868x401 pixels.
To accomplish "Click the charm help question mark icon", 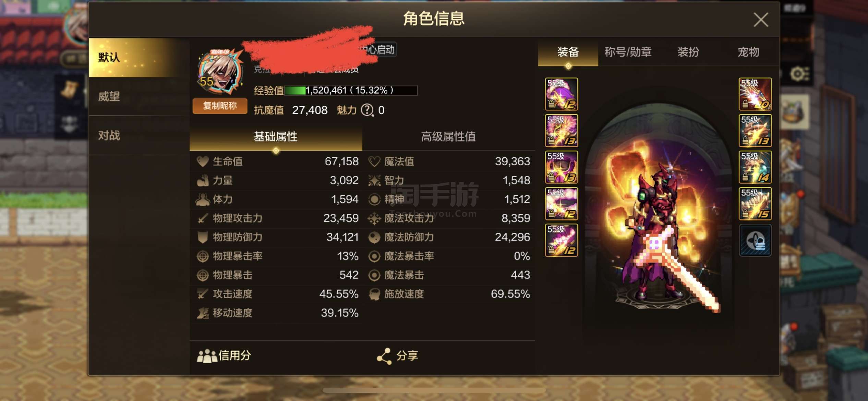I will coord(367,110).
